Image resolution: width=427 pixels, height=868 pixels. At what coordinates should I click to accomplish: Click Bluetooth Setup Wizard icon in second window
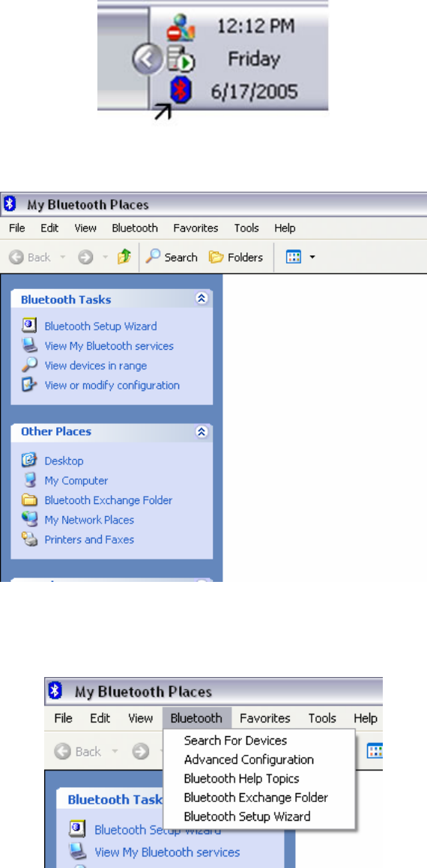(x=77, y=829)
